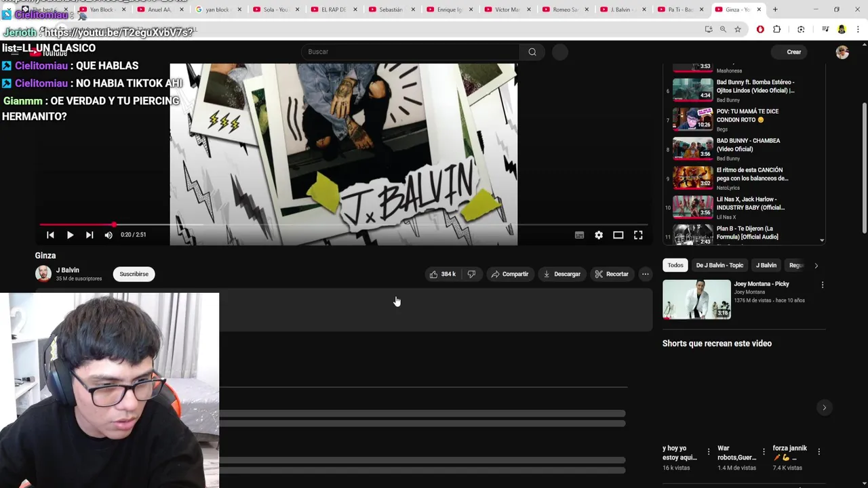Enter fullscreen on the video player

coord(638,235)
